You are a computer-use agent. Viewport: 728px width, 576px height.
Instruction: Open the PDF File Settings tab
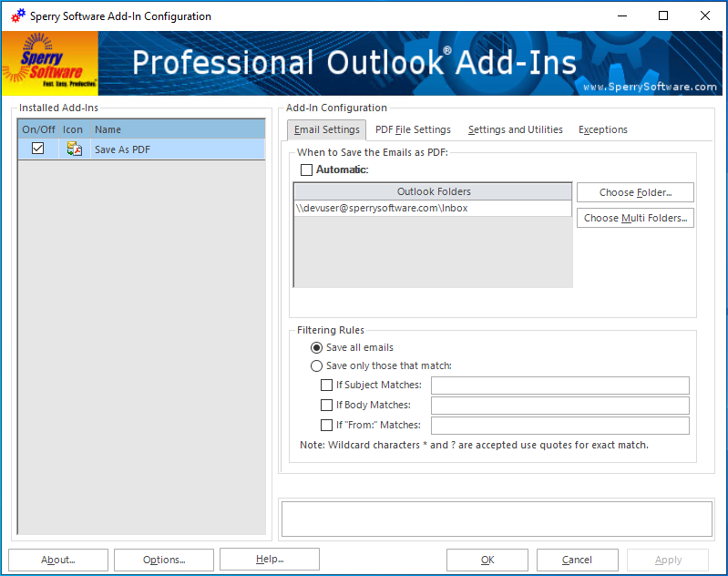click(413, 129)
